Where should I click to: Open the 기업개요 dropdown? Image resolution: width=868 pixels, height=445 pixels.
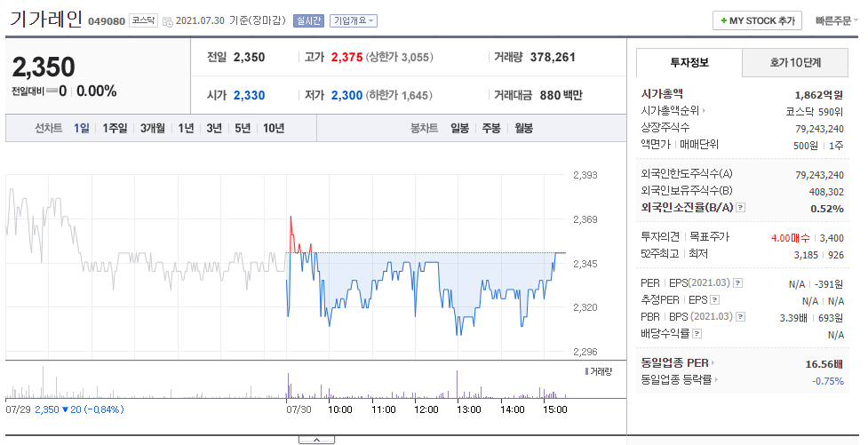[x=354, y=21]
